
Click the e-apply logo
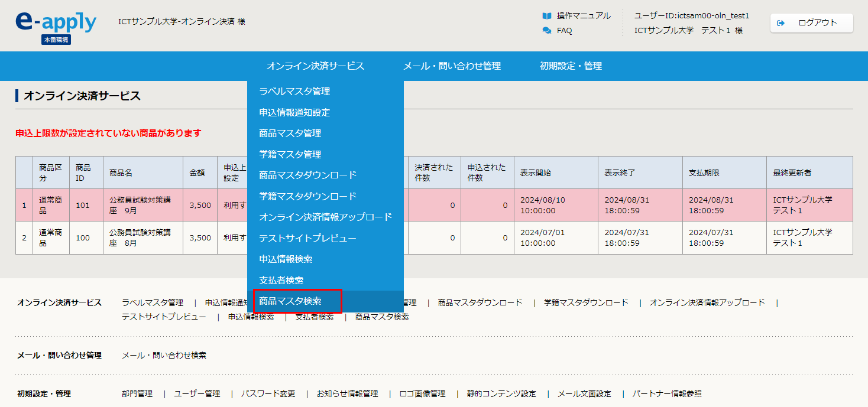tap(56, 24)
